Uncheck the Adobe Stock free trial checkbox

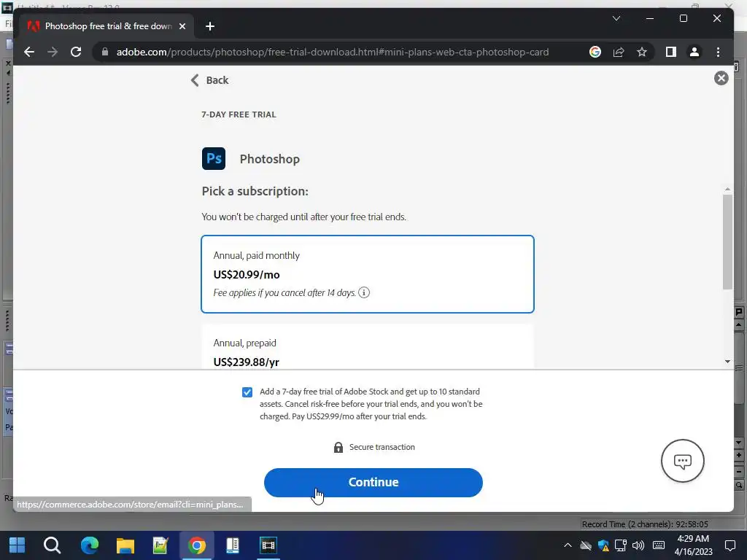pos(247,392)
